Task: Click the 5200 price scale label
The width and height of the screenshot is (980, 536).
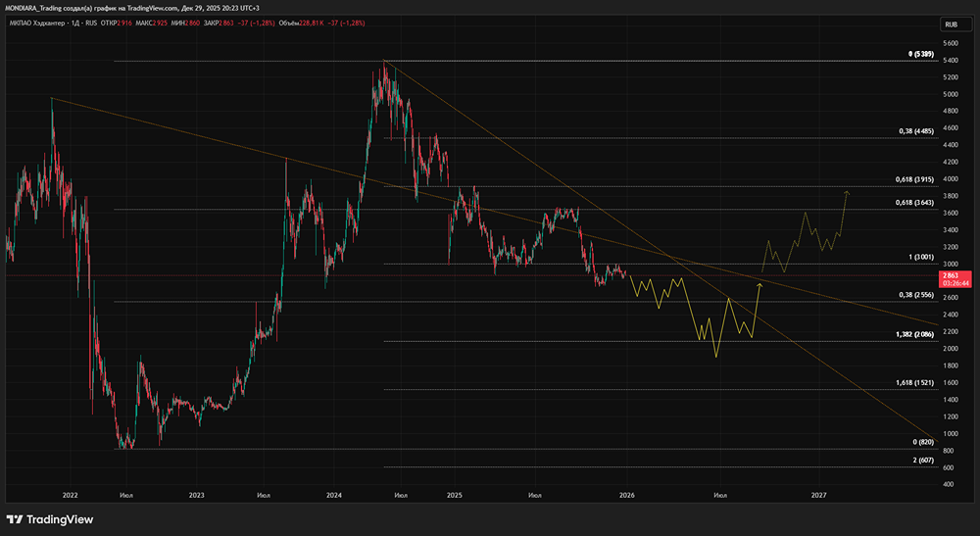Action: pos(950,77)
